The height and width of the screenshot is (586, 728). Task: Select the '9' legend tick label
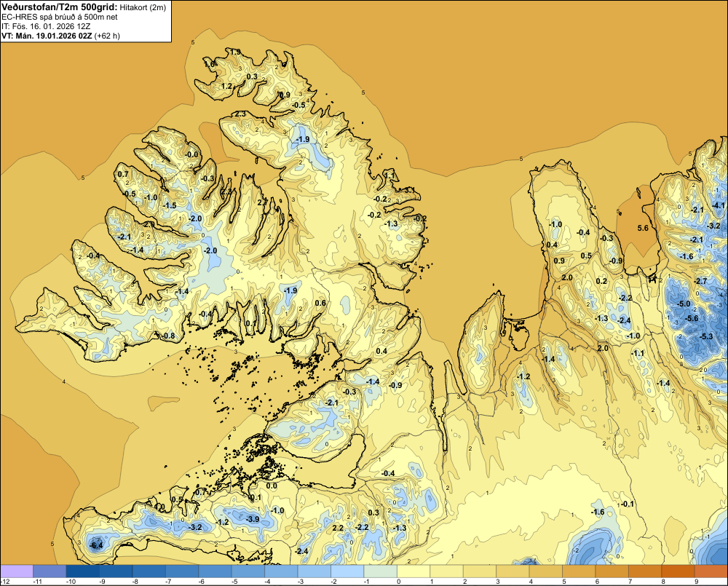pyautogui.click(x=697, y=582)
